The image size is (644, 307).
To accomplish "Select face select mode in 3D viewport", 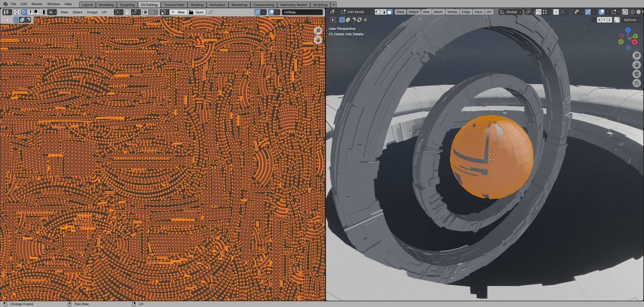I will click(x=390, y=12).
